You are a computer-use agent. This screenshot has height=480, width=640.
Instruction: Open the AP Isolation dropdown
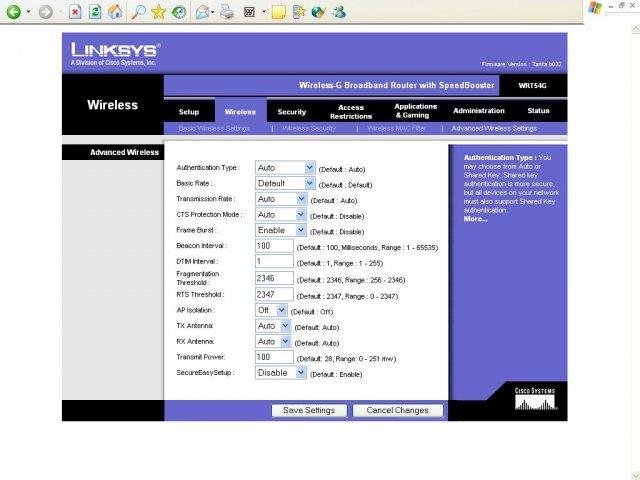[x=271, y=310]
